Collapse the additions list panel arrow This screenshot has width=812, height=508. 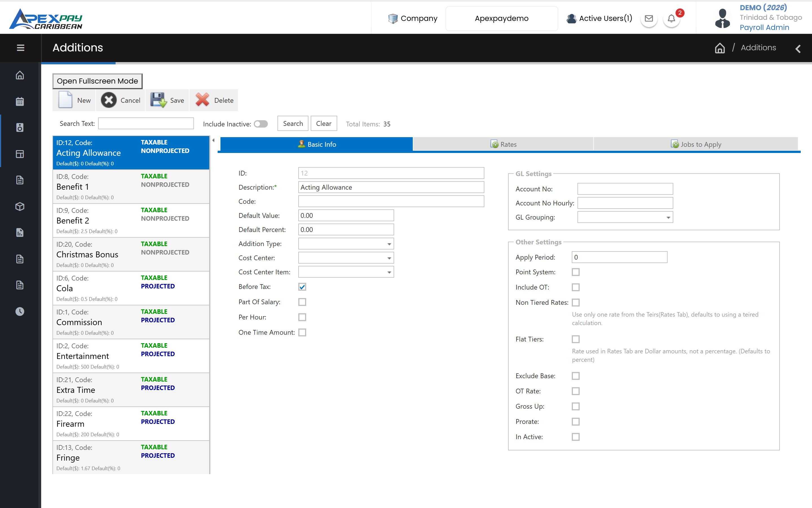pos(213,141)
